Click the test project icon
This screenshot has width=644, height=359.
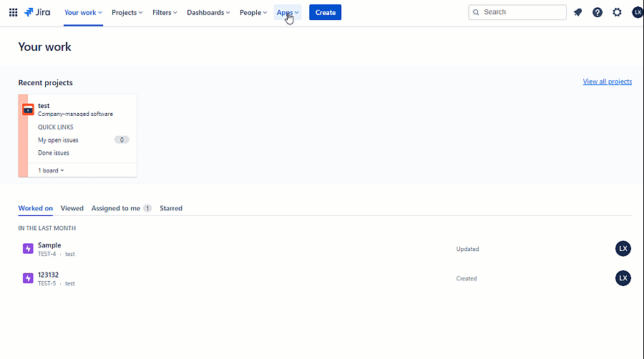coord(28,109)
